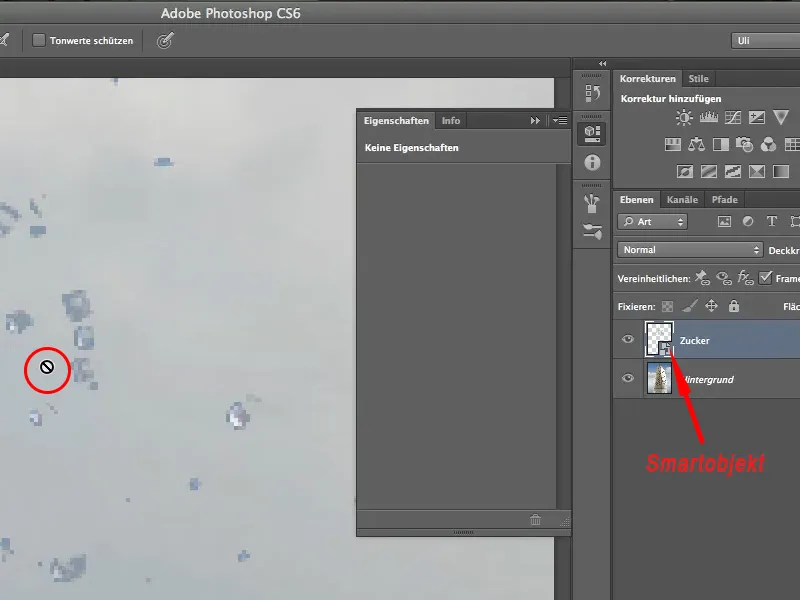
Task: Add a Selective Color adjustment
Action: coord(757,172)
